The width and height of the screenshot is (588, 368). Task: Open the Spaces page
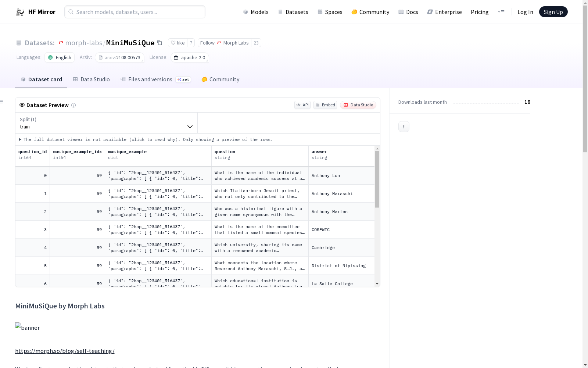click(330, 12)
